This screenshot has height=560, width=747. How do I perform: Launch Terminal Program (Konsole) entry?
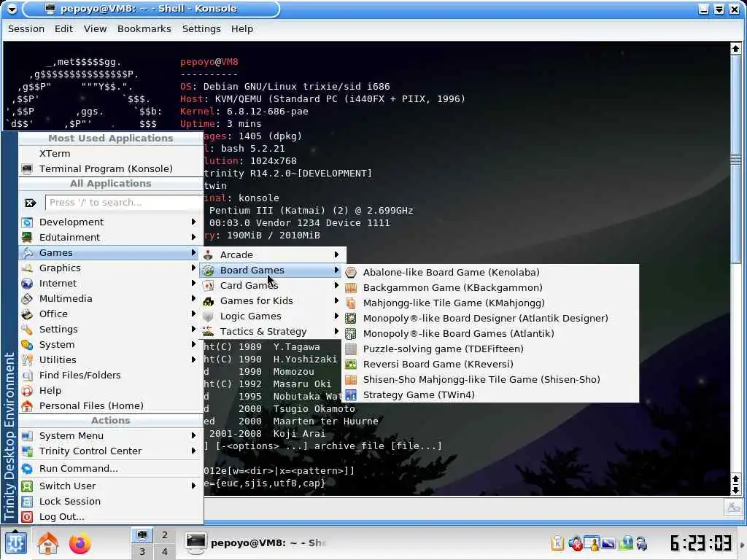click(111, 169)
